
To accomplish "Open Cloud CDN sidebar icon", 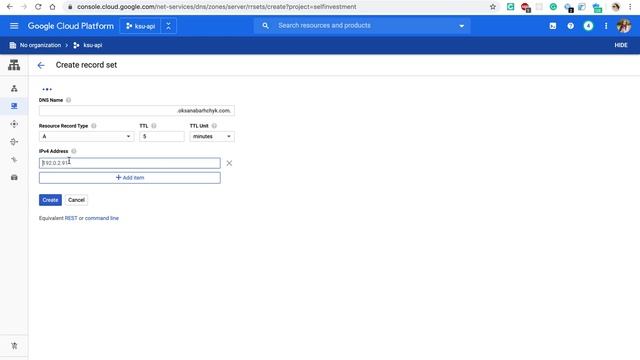I will pos(14,124).
